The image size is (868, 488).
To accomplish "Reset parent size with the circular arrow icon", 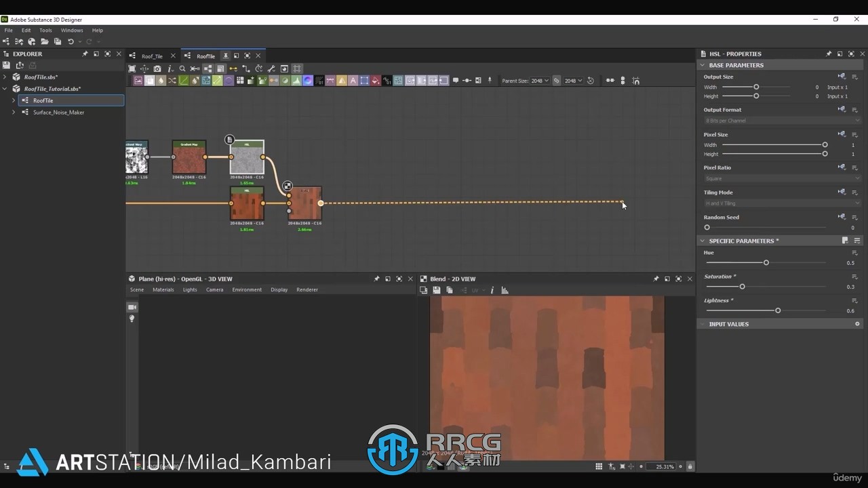I will pos(590,81).
